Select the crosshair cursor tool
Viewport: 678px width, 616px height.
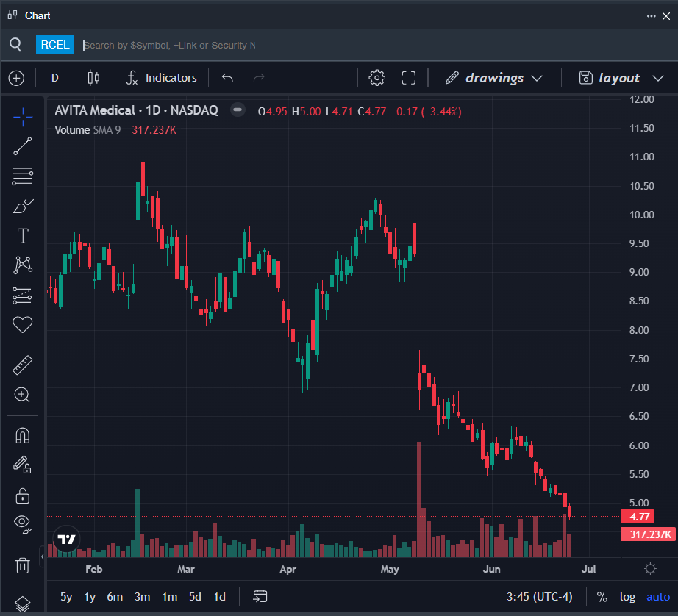tap(23, 117)
